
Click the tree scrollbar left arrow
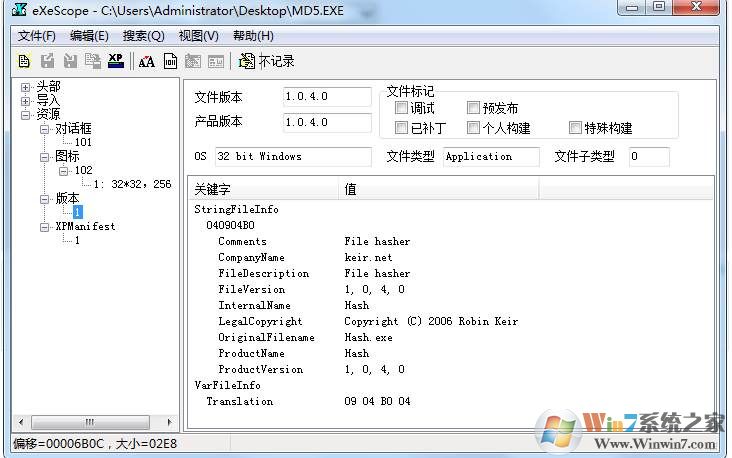[x=21, y=423]
